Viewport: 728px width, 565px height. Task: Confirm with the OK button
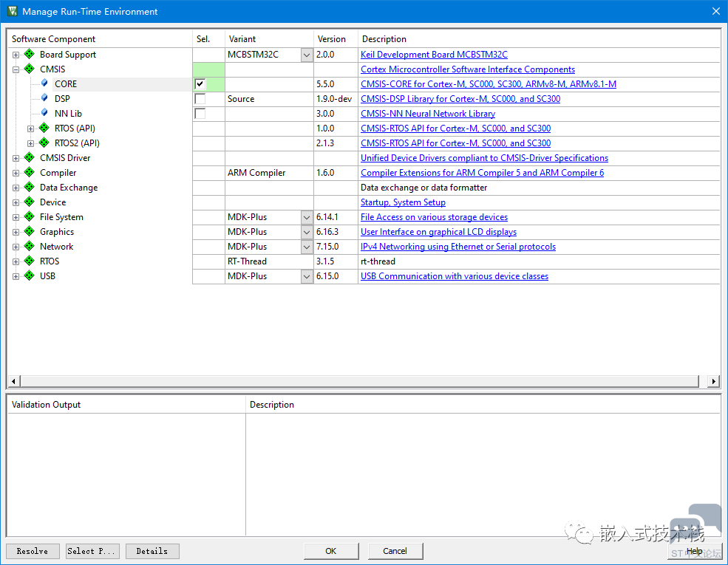pyautogui.click(x=331, y=551)
